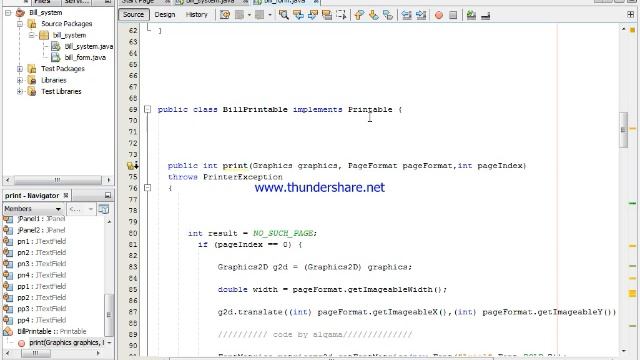Click the Source Packages folder icon
Screen dimensions: 640x360
click(31, 24)
